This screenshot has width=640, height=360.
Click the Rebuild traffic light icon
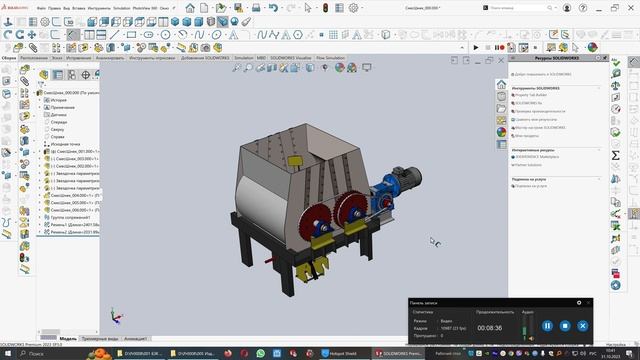coord(325,8)
